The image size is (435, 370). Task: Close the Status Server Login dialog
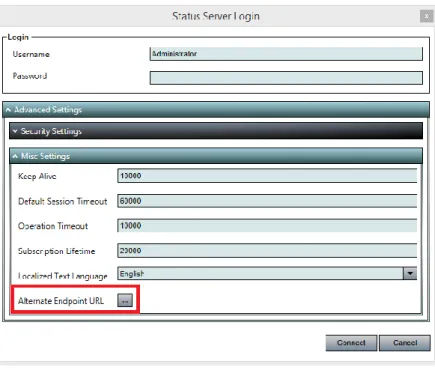tap(426, 16)
